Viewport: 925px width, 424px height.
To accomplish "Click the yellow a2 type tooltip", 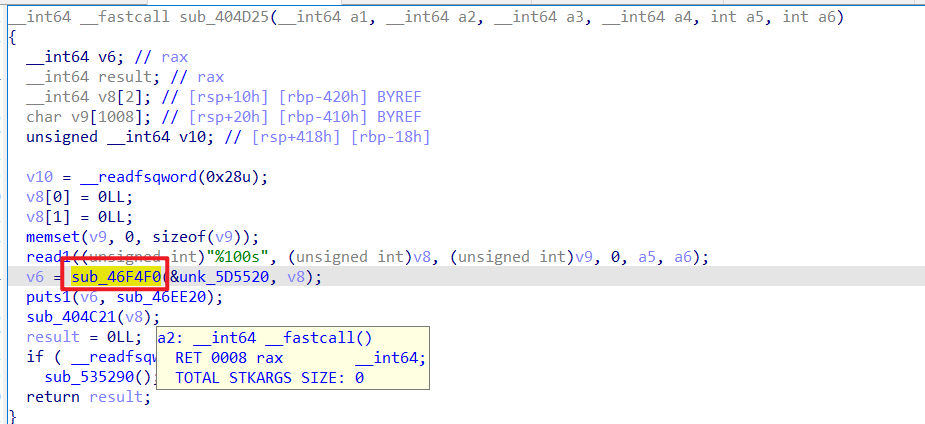I will 293,358.
